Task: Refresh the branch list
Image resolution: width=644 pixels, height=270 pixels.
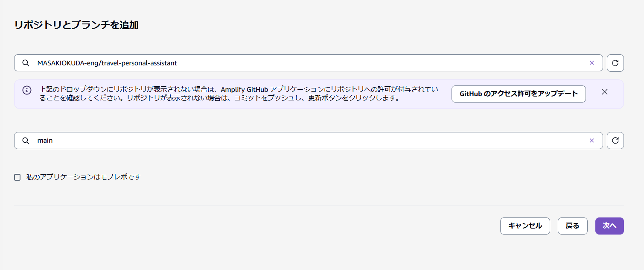Action: 615,140
